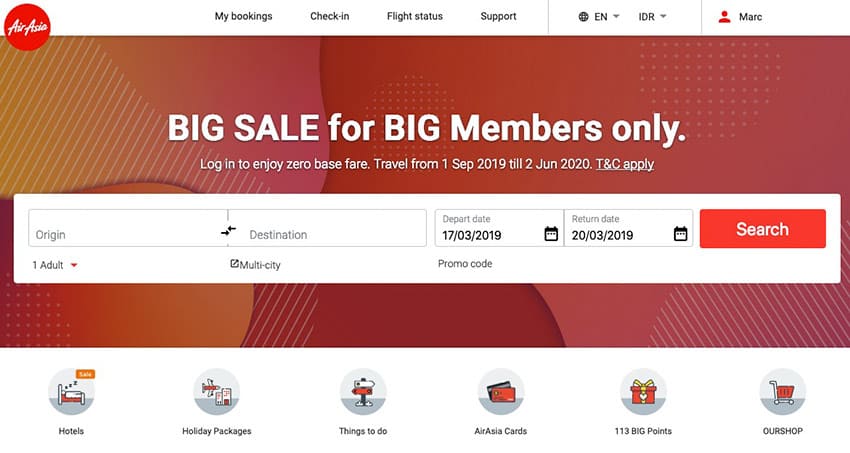Click the Marc user profile icon
Image resolution: width=850 pixels, height=453 pixels.
(x=724, y=17)
